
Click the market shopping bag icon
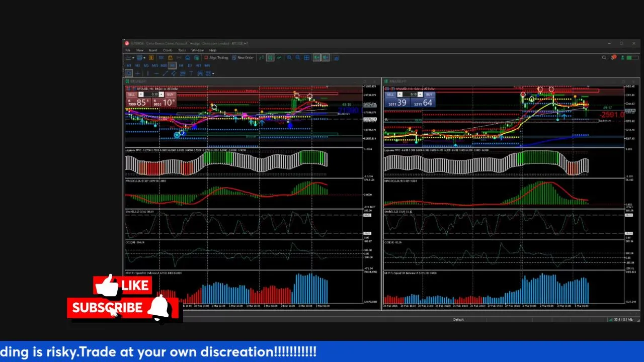[x=170, y=58]
